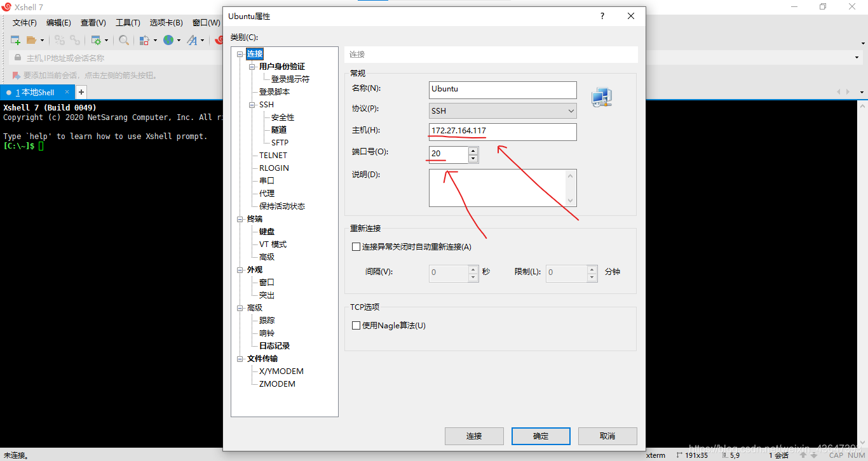Select 日志记录 in the category tree
The image size is (868, 461).
click(x=275, y=346)
